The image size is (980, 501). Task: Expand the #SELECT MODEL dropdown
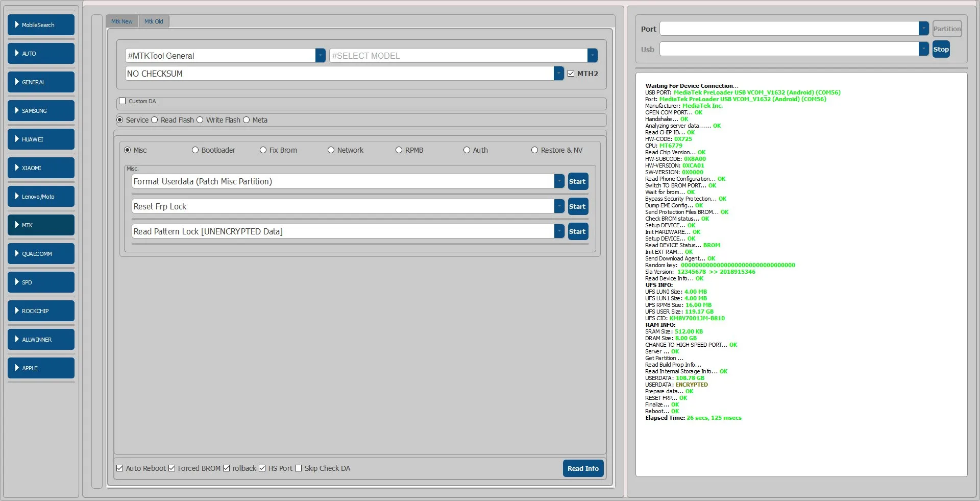pyautogui.click(x=592, y=56)
